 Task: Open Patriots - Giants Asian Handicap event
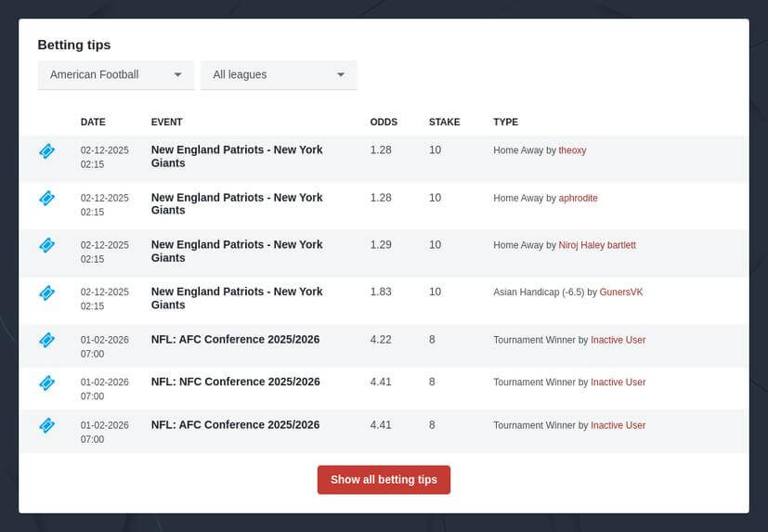click(x=237, y=298)
